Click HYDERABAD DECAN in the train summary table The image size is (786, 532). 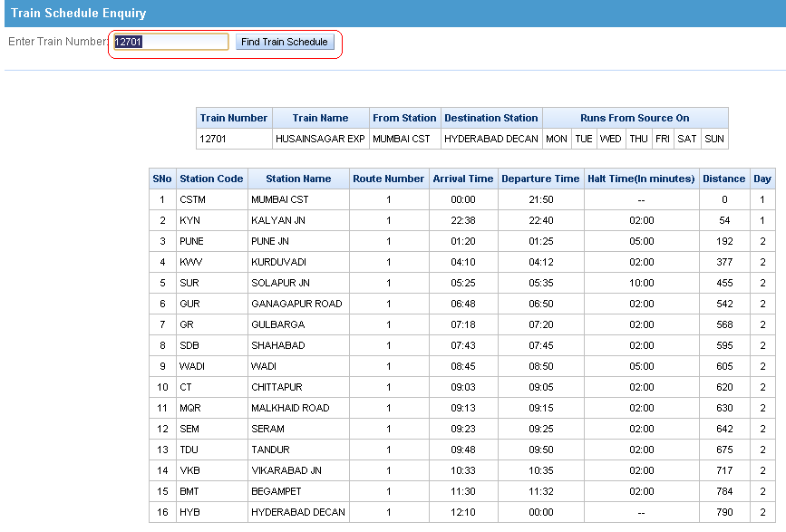click(x=491, y=139)
